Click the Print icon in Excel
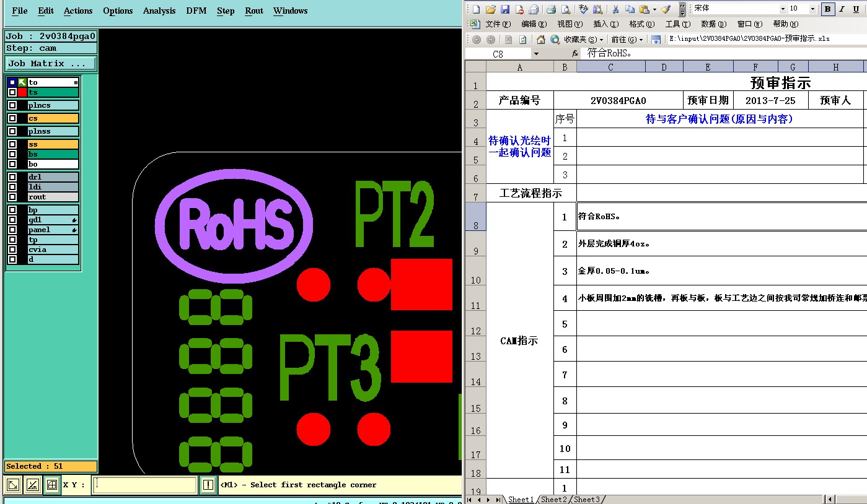Image resolution: width=867 pixels, height=504 pixels. tap(551, 9)
